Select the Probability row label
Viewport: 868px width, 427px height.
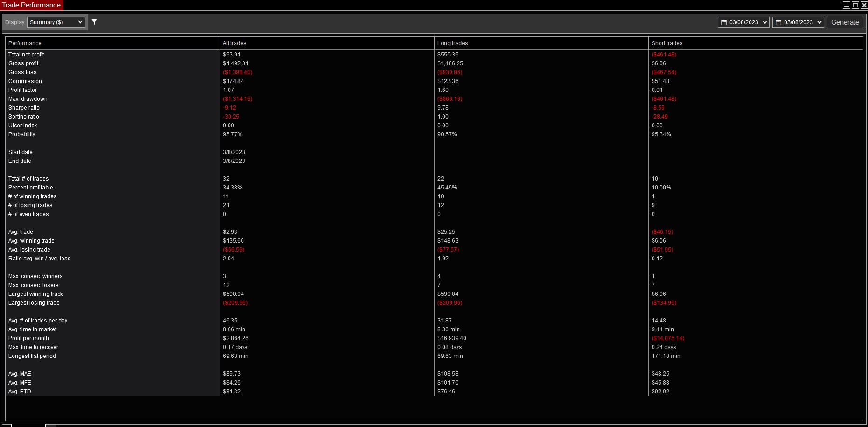pos(21,134)
